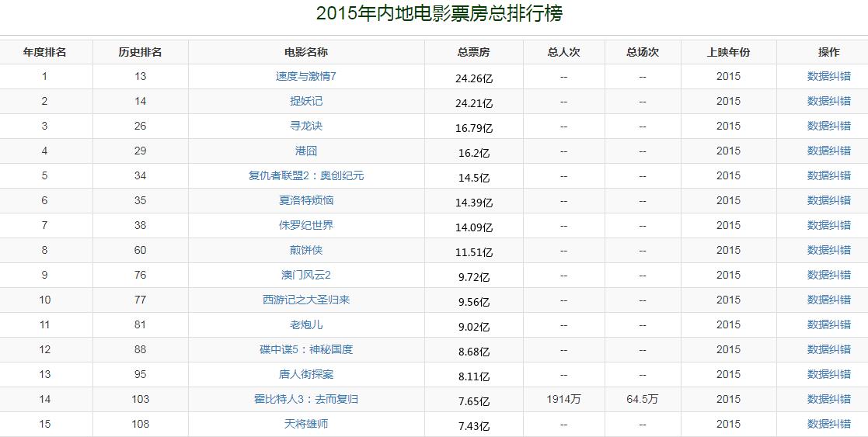Open 碟中谍5：神秘国度 link

coord(306,349)
